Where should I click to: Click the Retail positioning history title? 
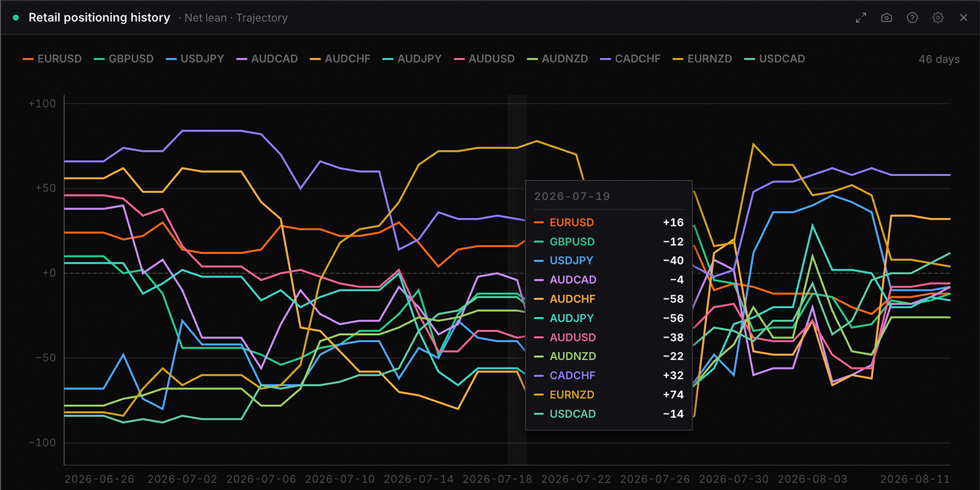[x=99, y=18]
